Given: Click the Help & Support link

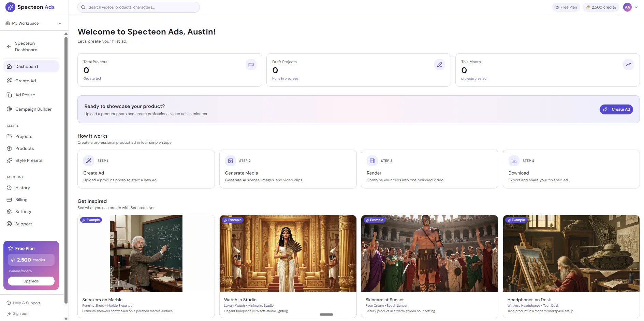Looking at the screenshot, I should click(x=27, y=303).
